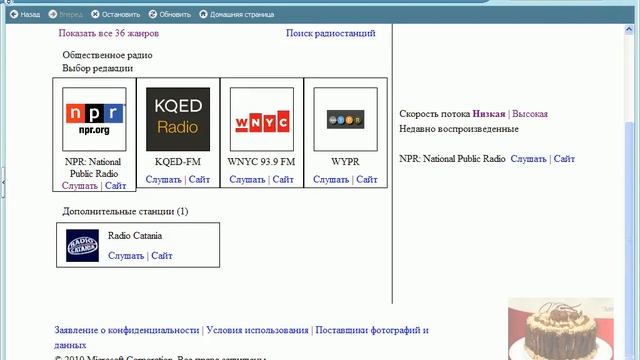This screenshot has height=360, width=640.
Task: Click Слушать for Radio Catania
Action: pos(126,256)
